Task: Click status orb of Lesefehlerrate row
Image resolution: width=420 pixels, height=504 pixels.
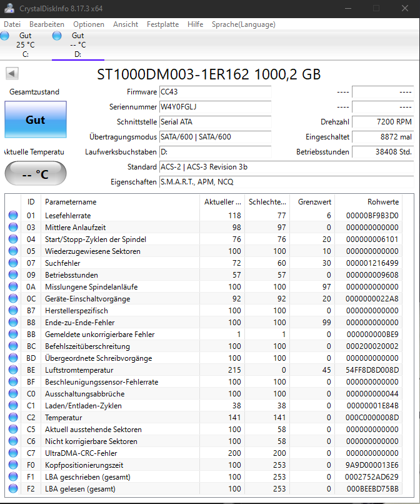Action: coord(13,215)
